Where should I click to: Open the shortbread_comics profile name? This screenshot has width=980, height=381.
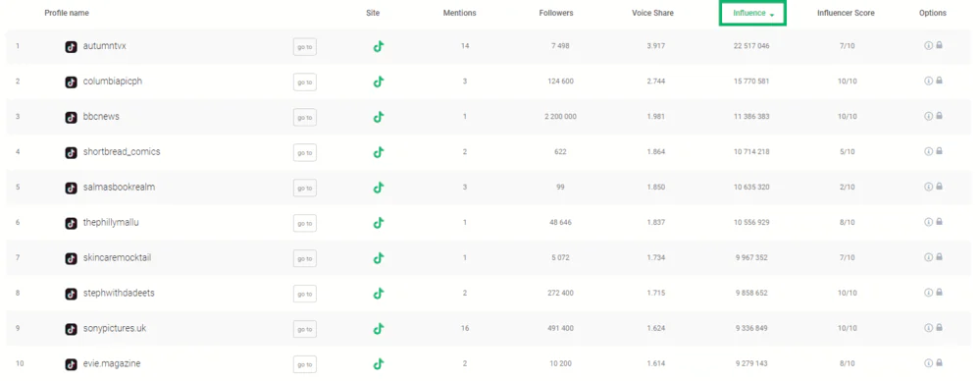(122, 152)
